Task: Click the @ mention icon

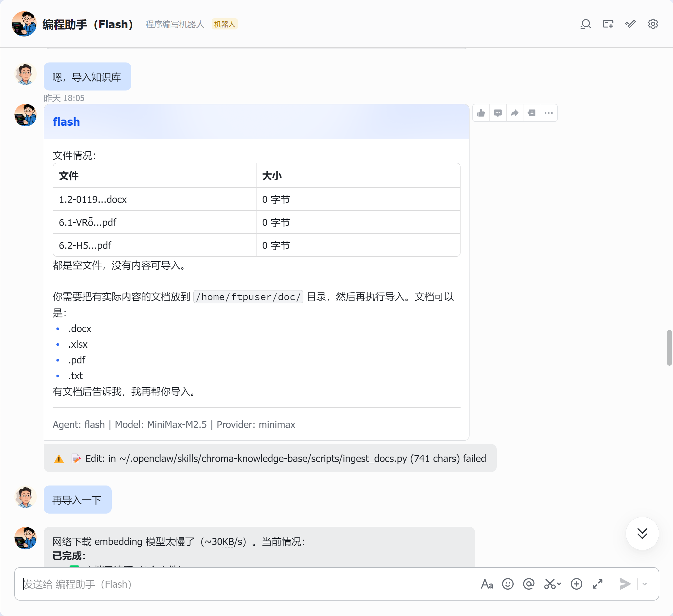Action: tap(529, 584)
